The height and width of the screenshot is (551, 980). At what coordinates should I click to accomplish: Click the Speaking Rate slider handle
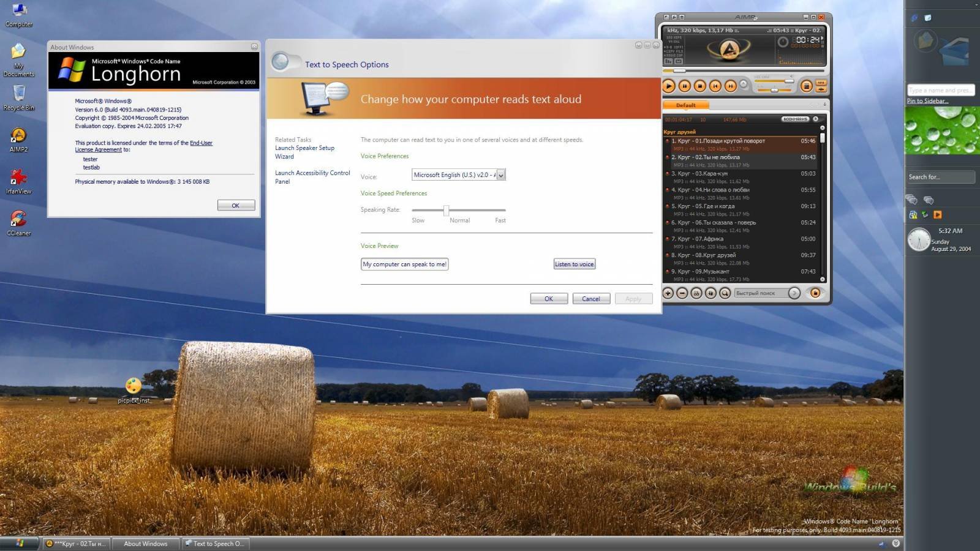point(446,210)
